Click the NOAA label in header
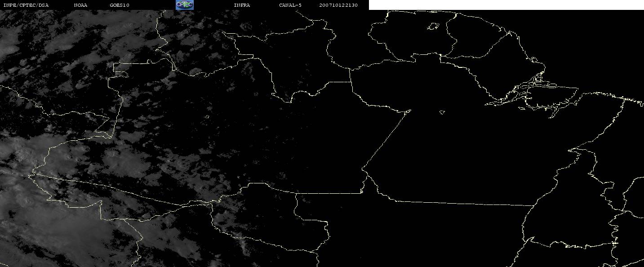The image size is (644, 267). point(80,5)
